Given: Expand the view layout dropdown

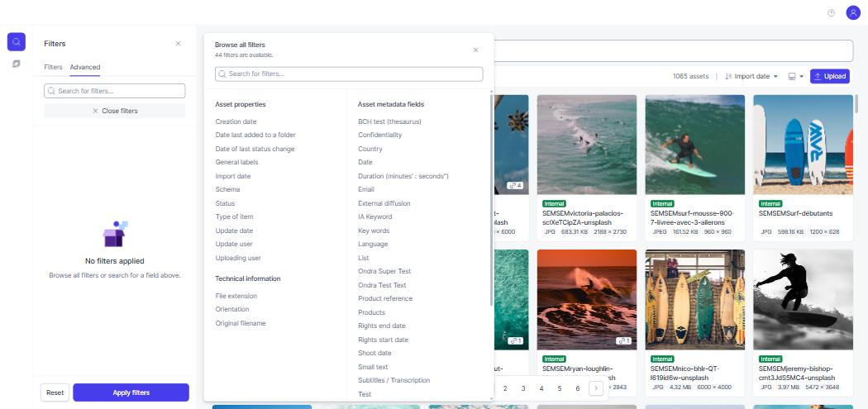Looking at the screenshot, I should 795,76.
